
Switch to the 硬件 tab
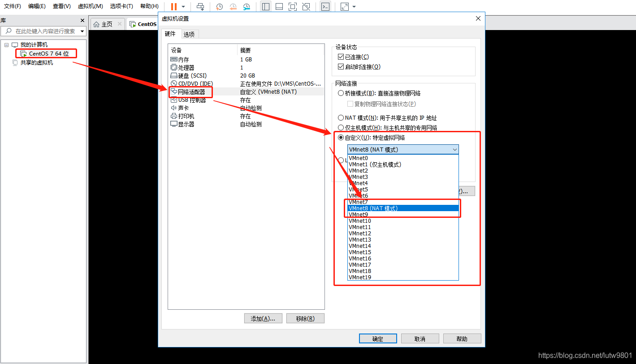coord(170,34)
